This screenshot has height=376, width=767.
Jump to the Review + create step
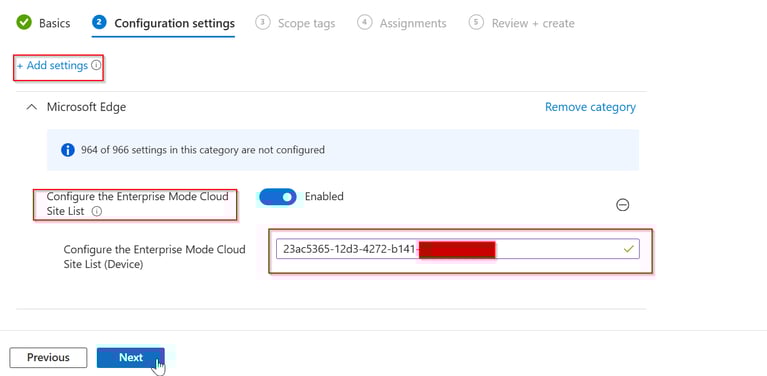[x=533, y=23]
